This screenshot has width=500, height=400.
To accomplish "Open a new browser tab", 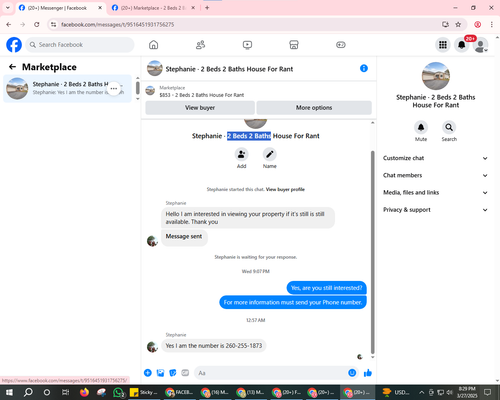I will [207, 8].
